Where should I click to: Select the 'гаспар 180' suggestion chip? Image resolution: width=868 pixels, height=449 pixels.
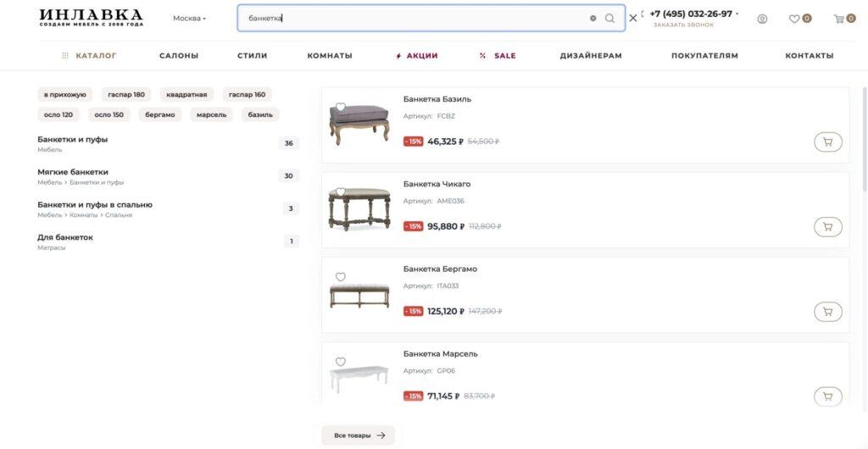coord(126,95)
